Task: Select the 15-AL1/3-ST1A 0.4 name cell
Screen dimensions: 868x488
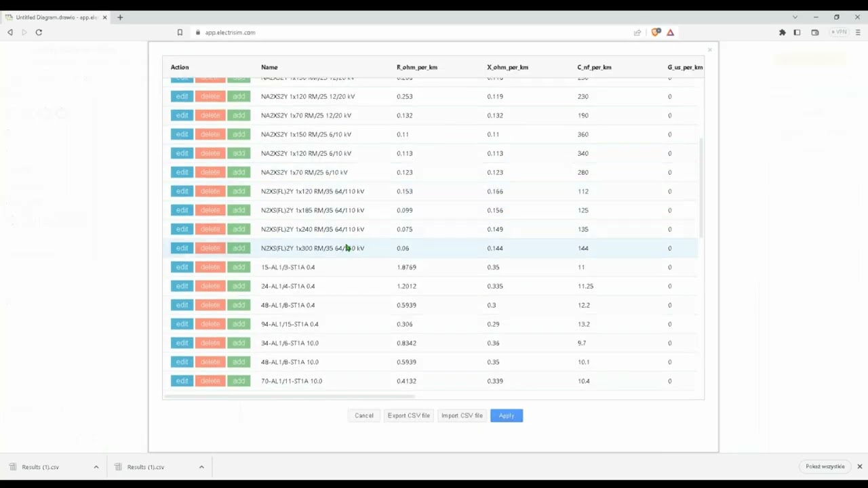Action: click(288, 267)
